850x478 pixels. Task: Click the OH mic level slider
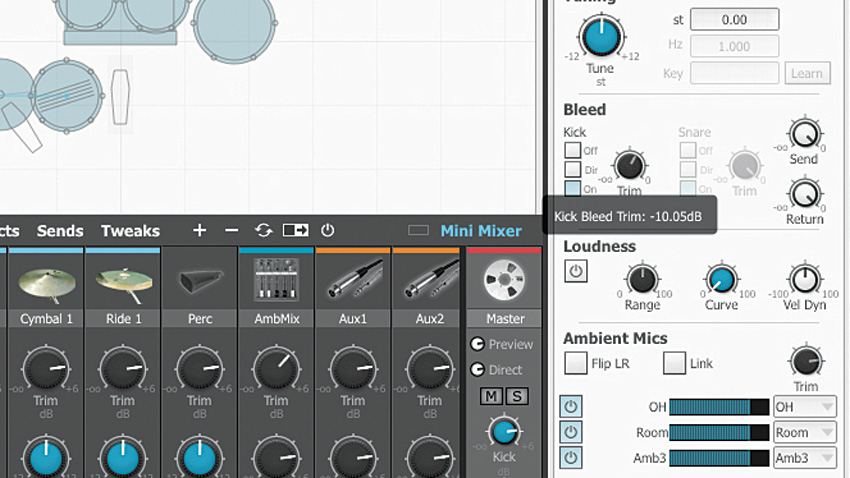(719, 407)
